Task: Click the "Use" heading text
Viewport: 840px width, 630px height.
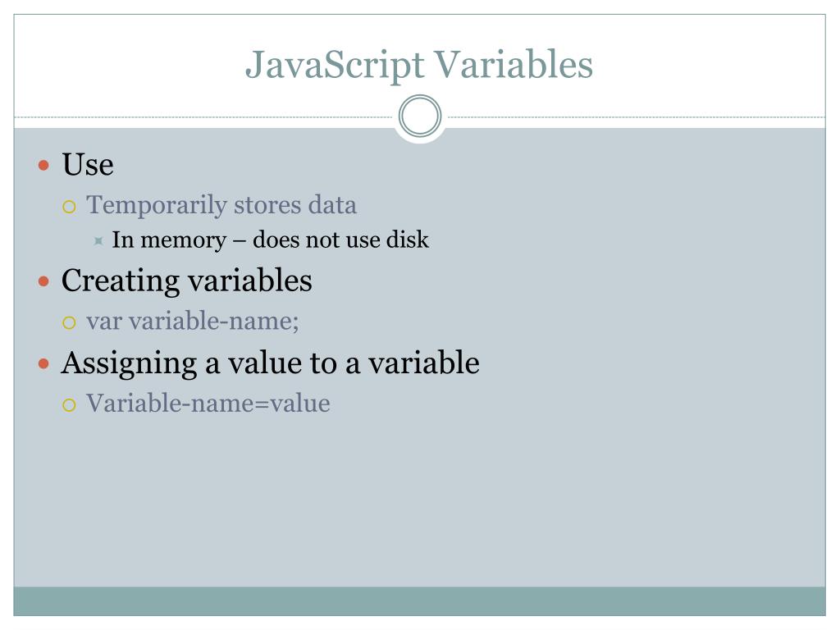Action: coord(88,165)
